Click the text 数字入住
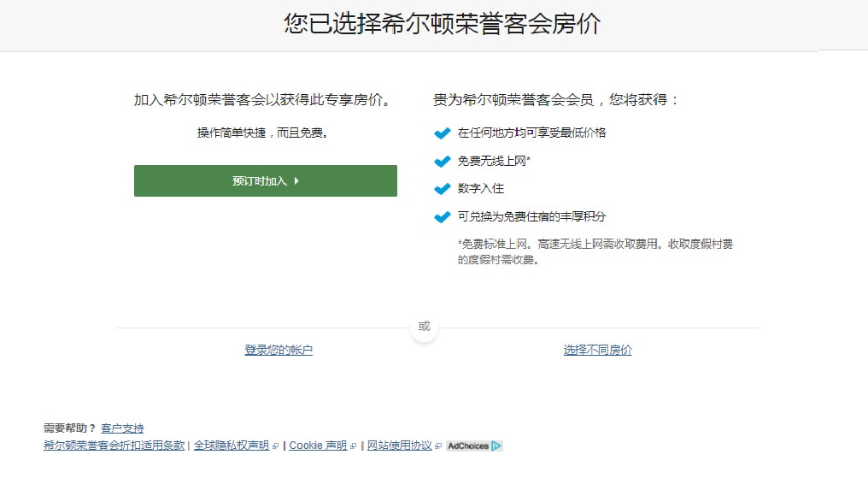The width and height of the screenshot is (868, 484). coord(481,188)
